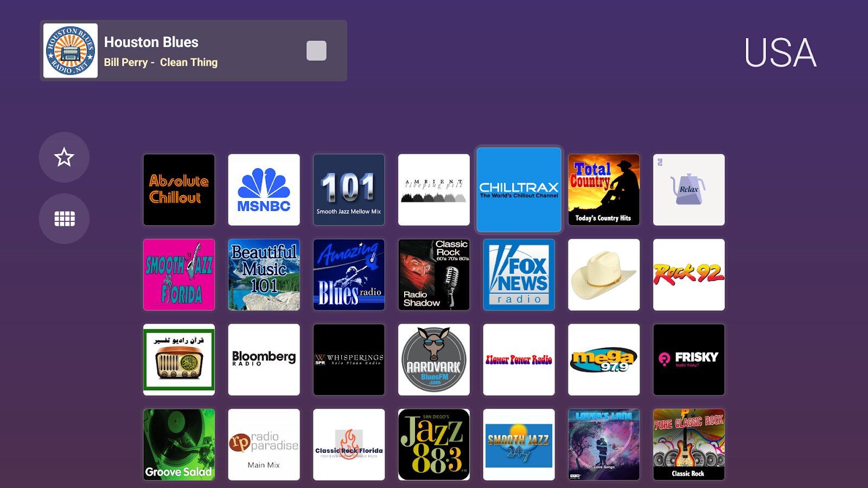Image resolution: width=868 pixels, height=488 pixels.
Task: Open Groove Salad station
Action: (x=179, y=445)
